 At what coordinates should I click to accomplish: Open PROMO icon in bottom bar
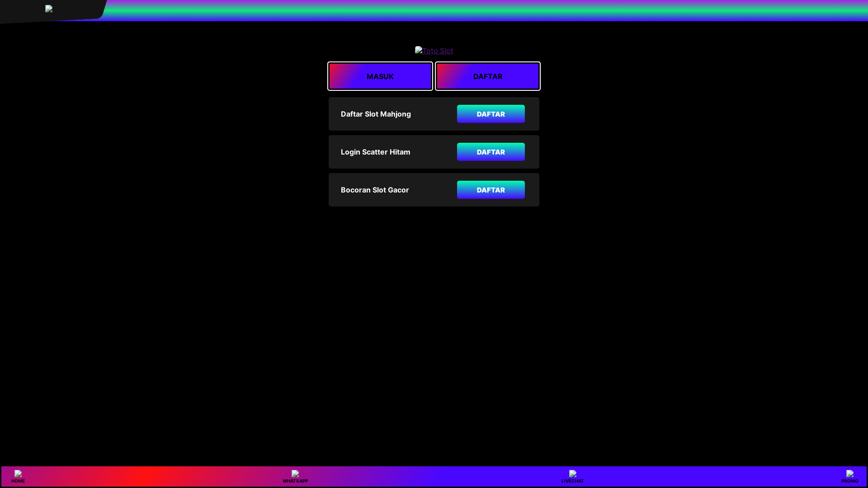coord(849,477)
